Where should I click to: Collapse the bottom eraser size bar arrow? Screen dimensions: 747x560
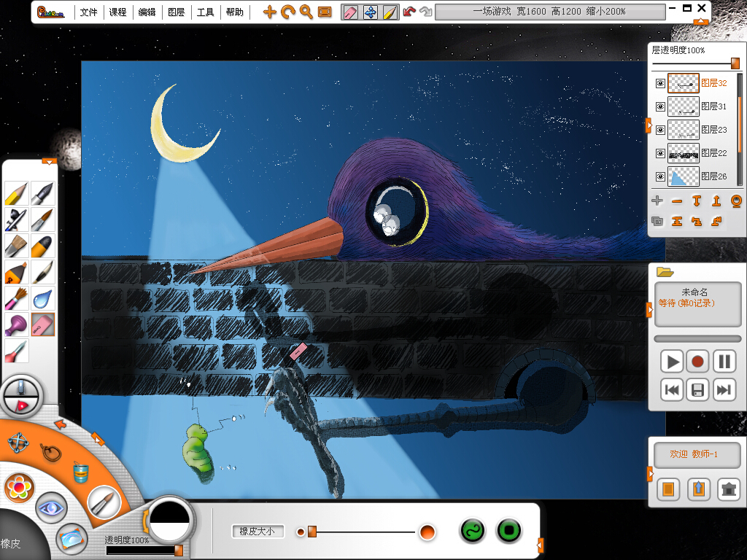pos(540,544)
